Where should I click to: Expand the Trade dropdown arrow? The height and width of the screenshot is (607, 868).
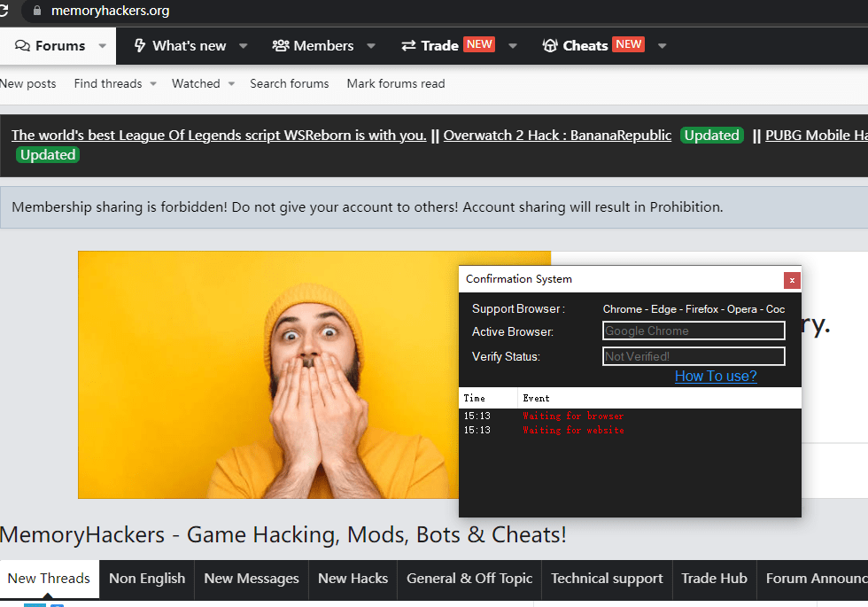(x=513, y=46)
